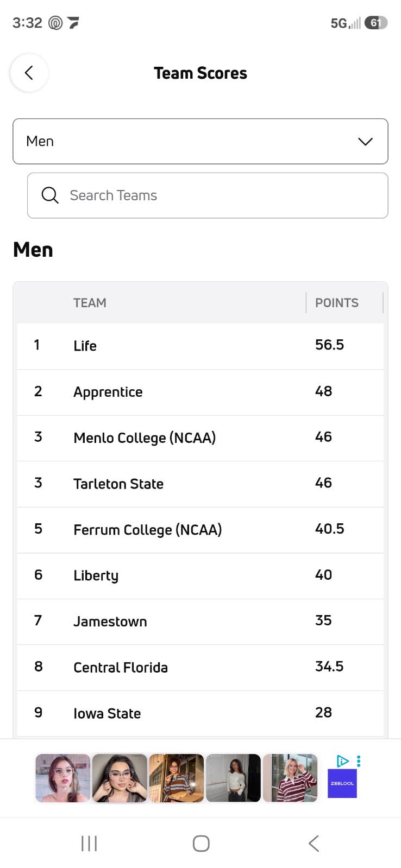Click the search magnifier icon
This screenshot has height=868, width=401.
coord(50,195)
